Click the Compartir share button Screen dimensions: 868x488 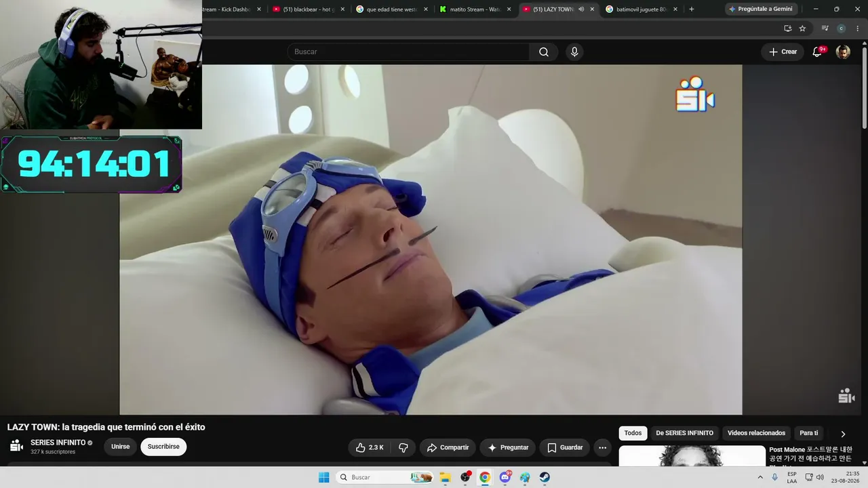pyautogui.click(x=448, y=447)
